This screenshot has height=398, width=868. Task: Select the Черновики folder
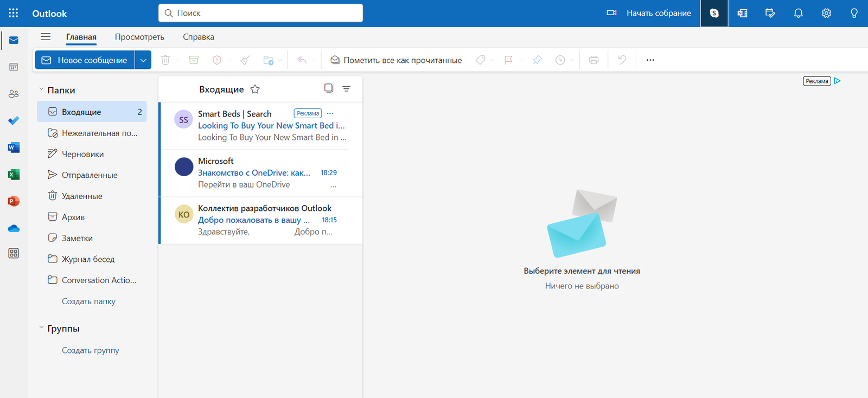92,154
